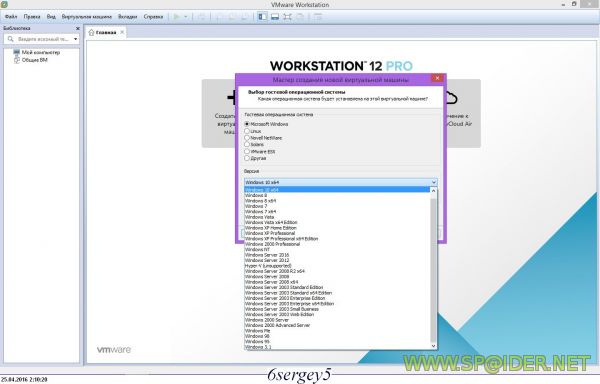Click the version list scrollbar thumb

433,270
